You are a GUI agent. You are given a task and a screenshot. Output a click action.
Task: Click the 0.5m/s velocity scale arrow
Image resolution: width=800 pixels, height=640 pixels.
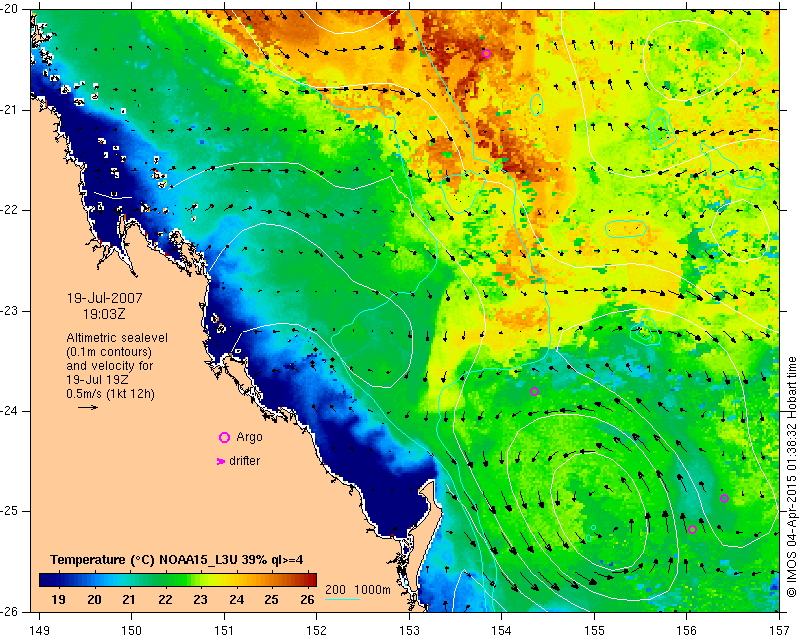pyautogui.click(x=88, y=407)
